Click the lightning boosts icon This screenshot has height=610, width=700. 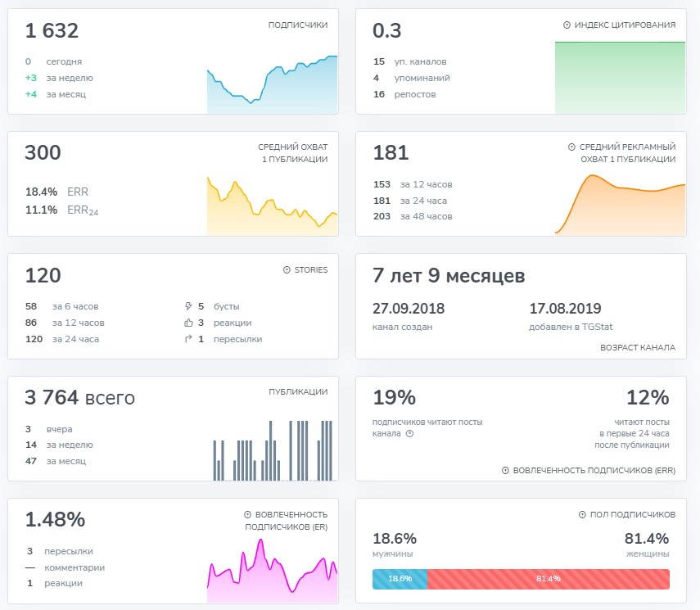click(188, 306)
